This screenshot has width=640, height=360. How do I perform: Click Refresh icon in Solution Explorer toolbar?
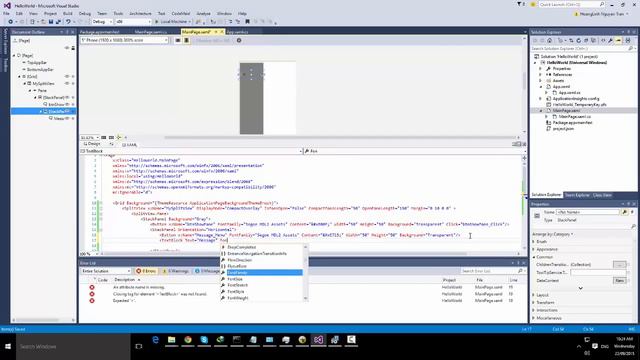point(578,40)
